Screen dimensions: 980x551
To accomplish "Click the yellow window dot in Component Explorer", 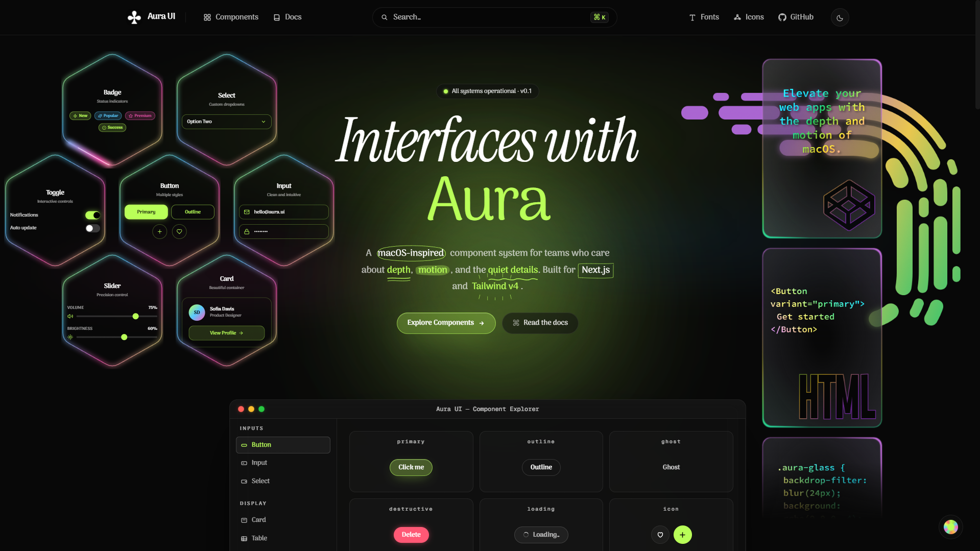I will (x=251, y=410).
